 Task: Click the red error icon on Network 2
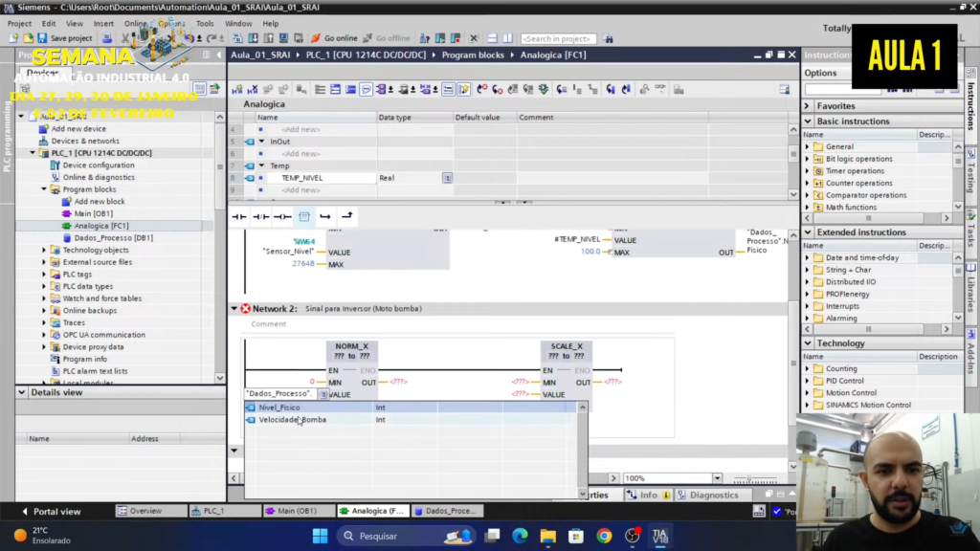(x=246, y=309)
